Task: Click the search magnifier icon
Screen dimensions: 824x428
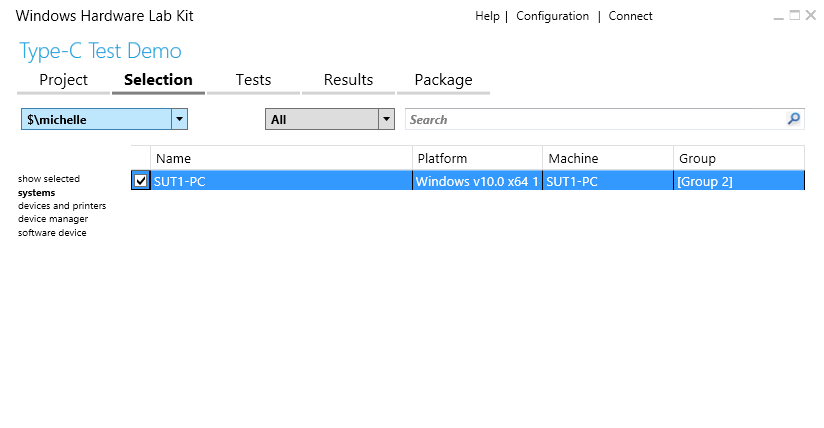Action: [x=794, y=119]
